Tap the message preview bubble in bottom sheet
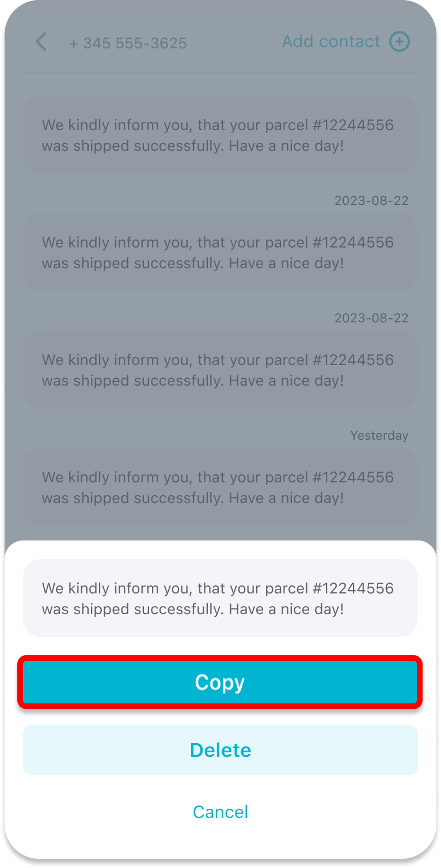This screenshot has height=868, width=441. [x=220, y=598]
